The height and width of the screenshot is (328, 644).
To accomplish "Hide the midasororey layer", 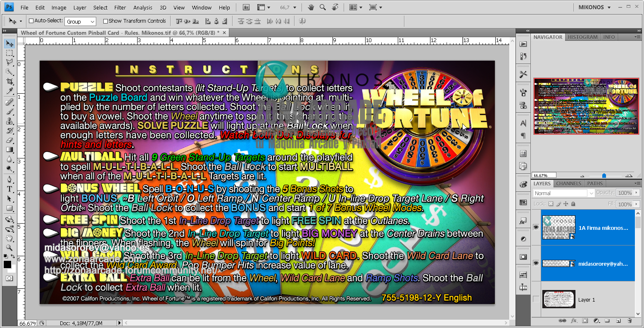I will click(x=536, y=263).
